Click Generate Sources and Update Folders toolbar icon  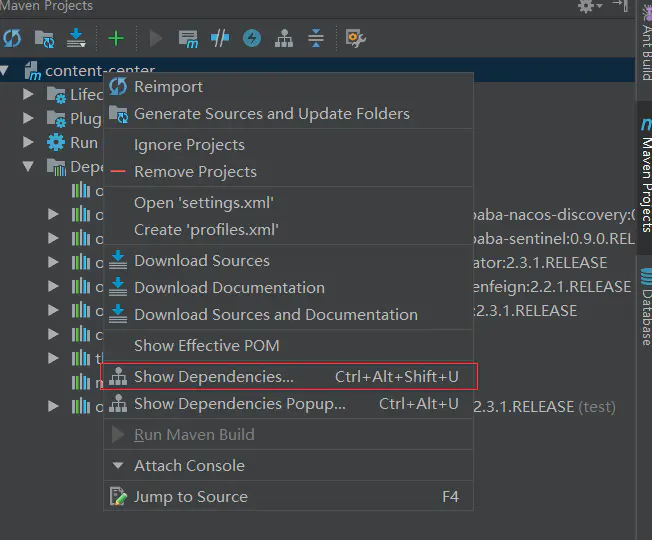[44, 39]
